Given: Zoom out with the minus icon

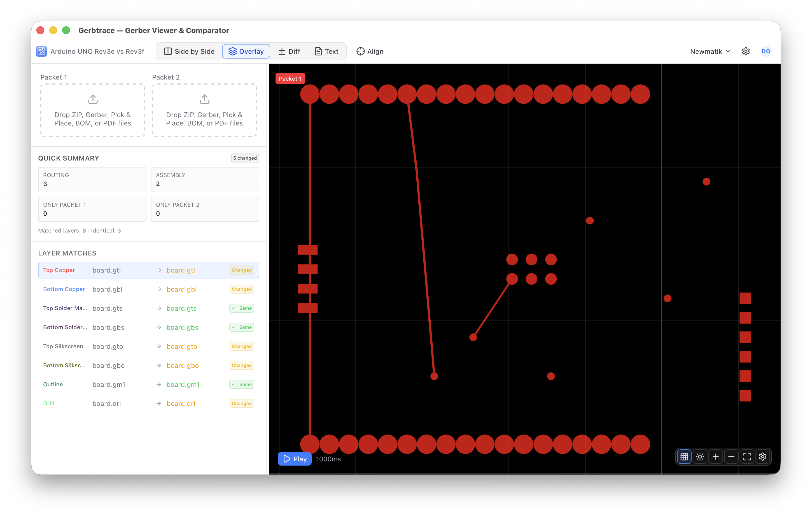Looking at the screenshot, I should [x=731, y=457].
